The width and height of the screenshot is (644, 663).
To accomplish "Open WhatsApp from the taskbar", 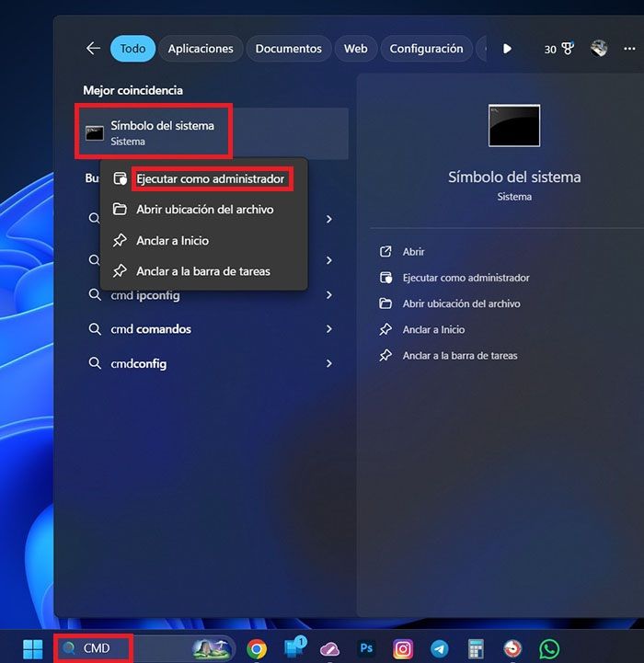I will tap(549, 648).
